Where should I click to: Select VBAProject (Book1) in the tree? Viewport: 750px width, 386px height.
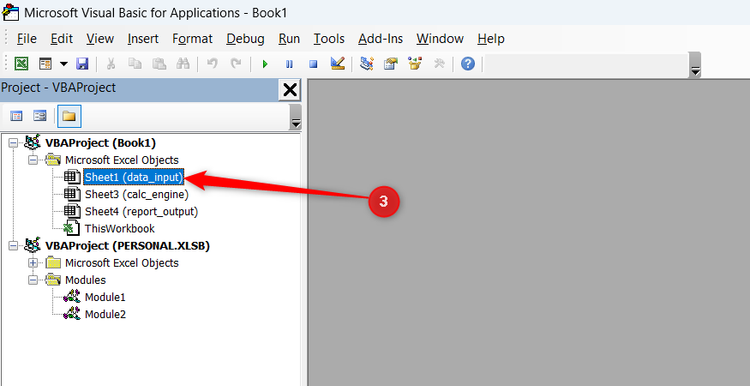tap(100, 143)
